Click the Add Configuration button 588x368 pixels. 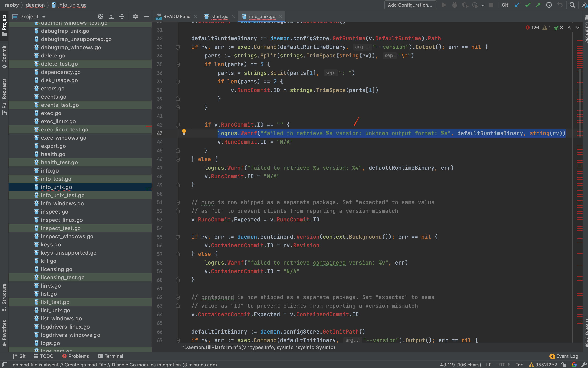point(410,5)
